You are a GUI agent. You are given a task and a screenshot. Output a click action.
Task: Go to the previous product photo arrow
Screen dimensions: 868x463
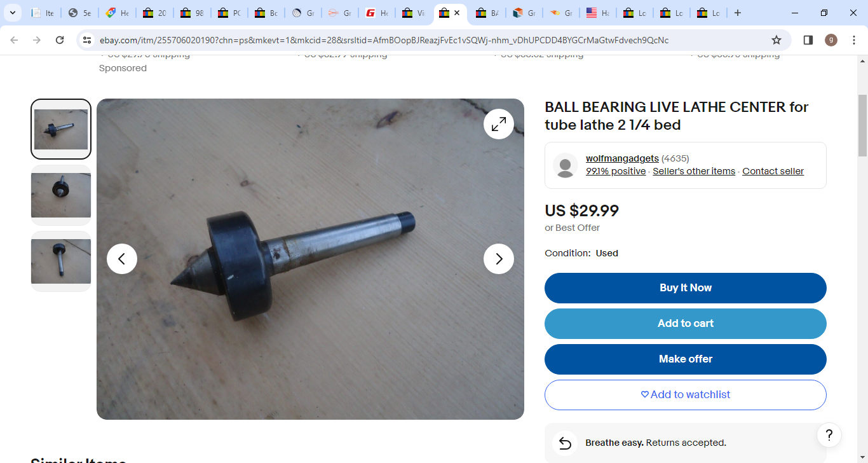[x=122, y=259]
